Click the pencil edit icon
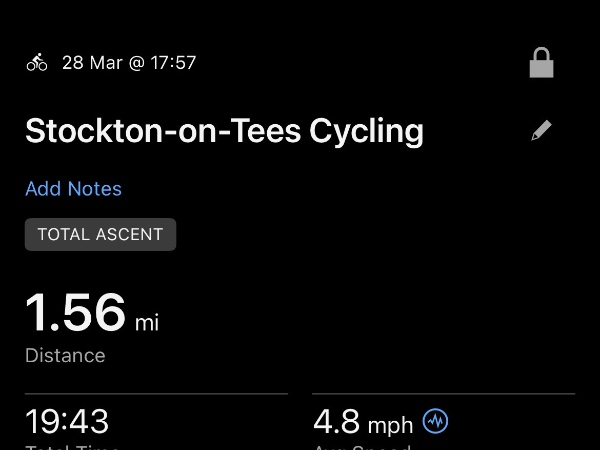This screenshot has width=600, height=450. coord(541,131)
